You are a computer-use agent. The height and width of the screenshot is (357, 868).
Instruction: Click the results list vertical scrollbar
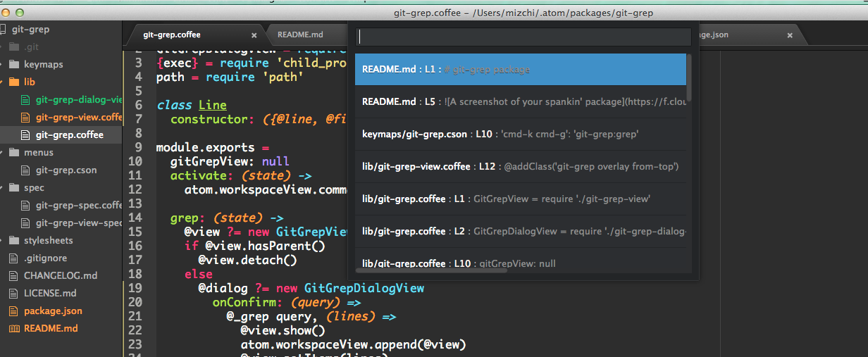tap(688, 77)
